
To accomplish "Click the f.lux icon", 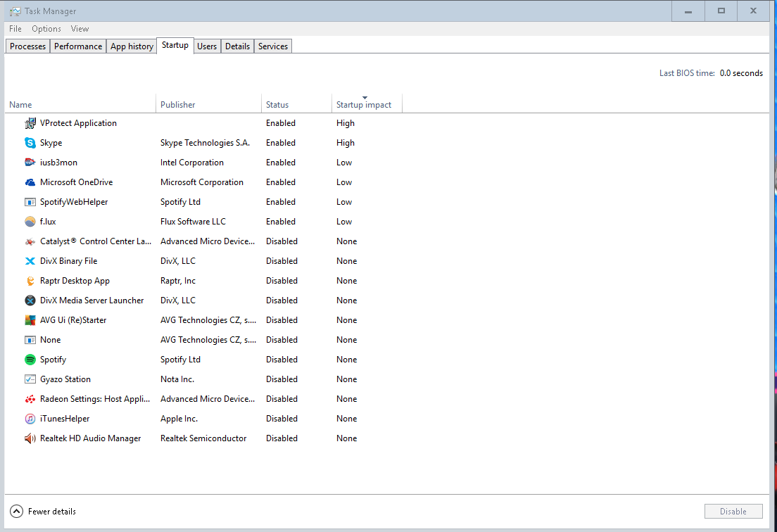I will [30, 222].
